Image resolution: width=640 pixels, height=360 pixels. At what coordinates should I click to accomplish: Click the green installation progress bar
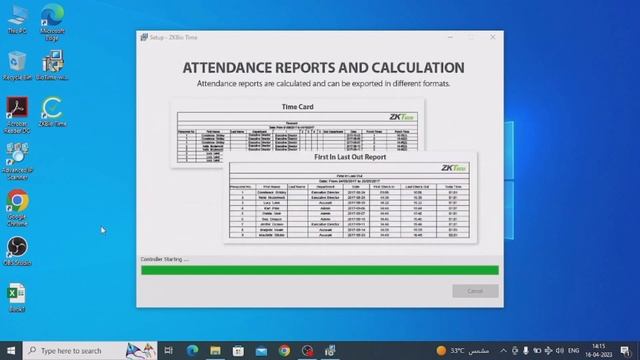coord(320,270)
